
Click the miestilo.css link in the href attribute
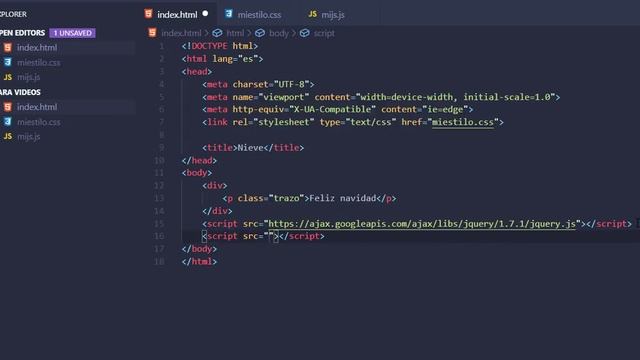pyautogui.click(x=462, y=122)
